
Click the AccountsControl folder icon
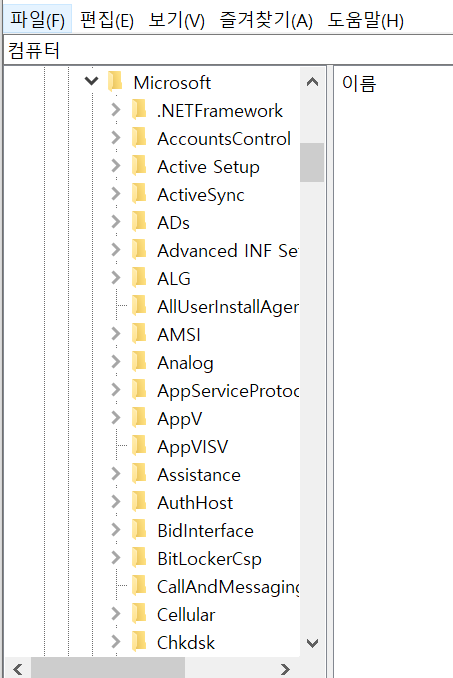(x=139, y=138)
